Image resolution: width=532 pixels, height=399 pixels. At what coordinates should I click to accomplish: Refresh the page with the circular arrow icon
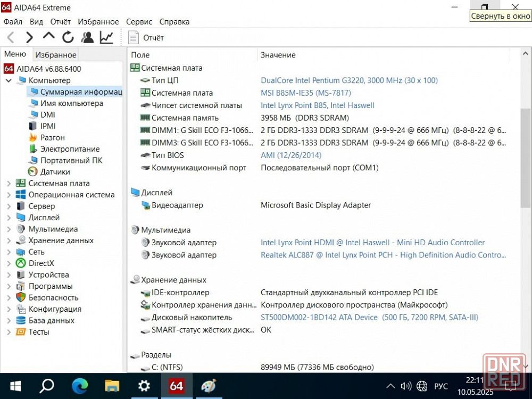coord(68,37)
